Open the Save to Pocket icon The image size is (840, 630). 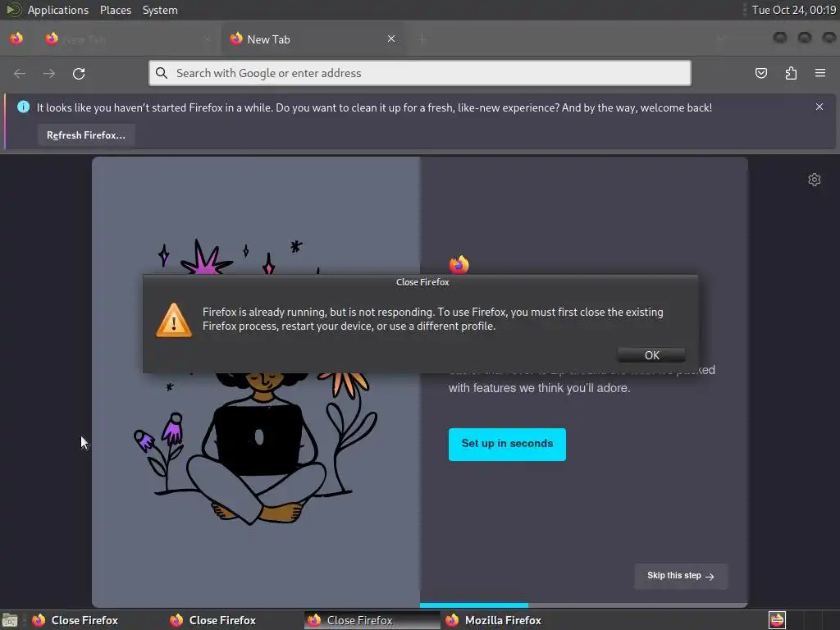click(x=760, y=73)
